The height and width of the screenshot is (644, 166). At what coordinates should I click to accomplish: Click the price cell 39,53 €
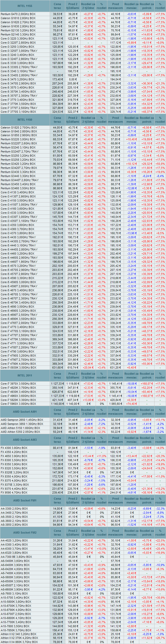57,14
